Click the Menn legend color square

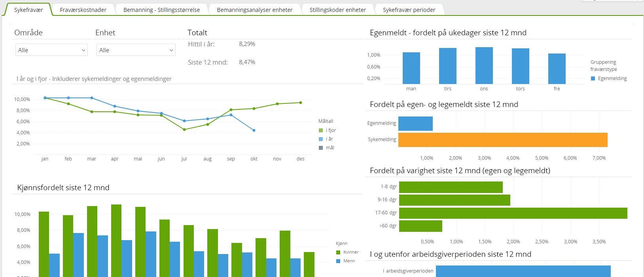coord(338,261)
